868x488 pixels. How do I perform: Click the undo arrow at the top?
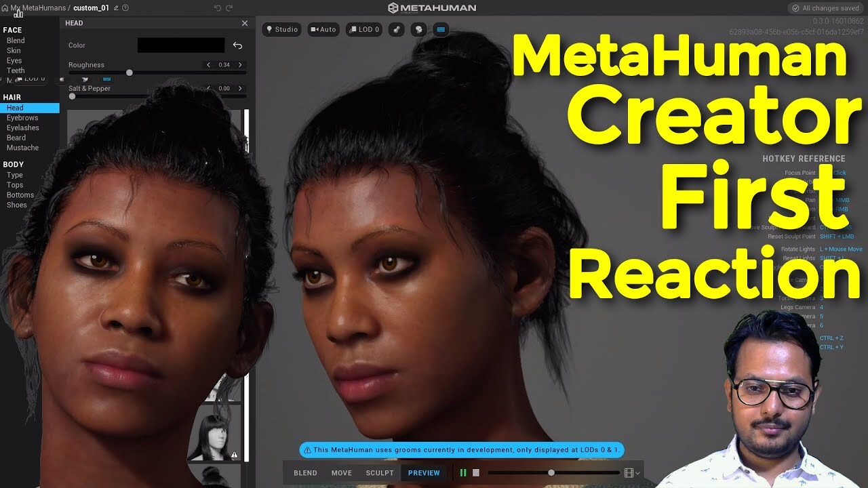click(217, 7)
